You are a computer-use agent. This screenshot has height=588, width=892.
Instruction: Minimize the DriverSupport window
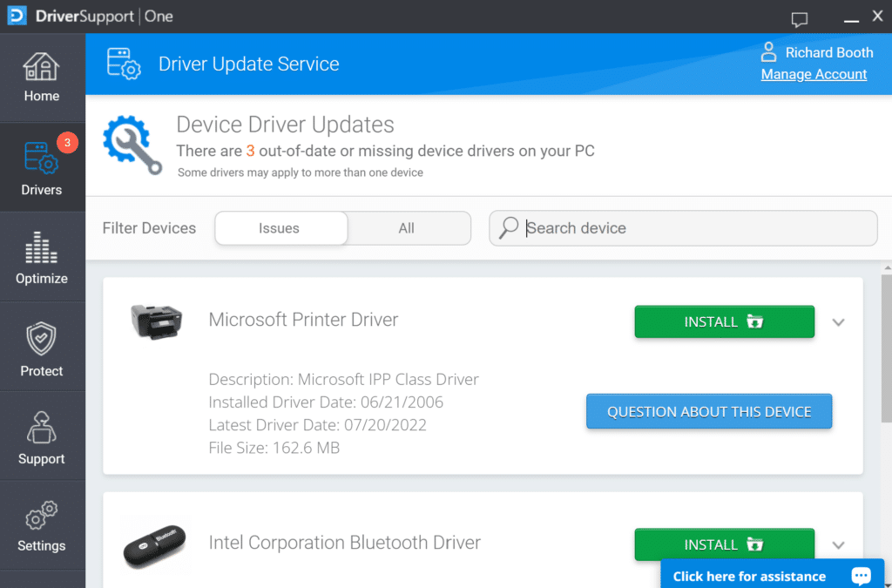(851, 20)
